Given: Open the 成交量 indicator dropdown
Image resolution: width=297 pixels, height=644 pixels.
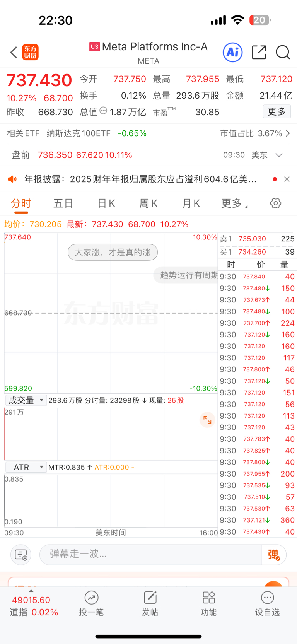Looking at the screenshot, I should click(26, 401).
